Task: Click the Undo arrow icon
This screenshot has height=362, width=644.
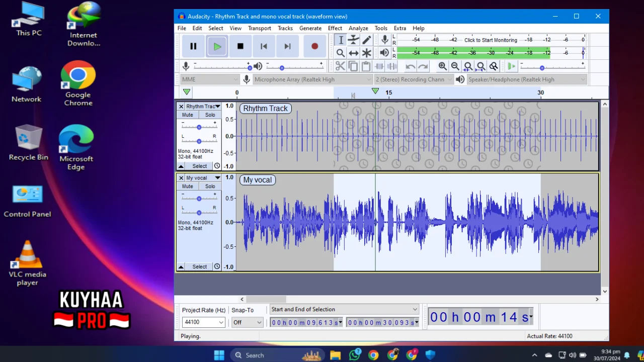Action: click(410, 66)
